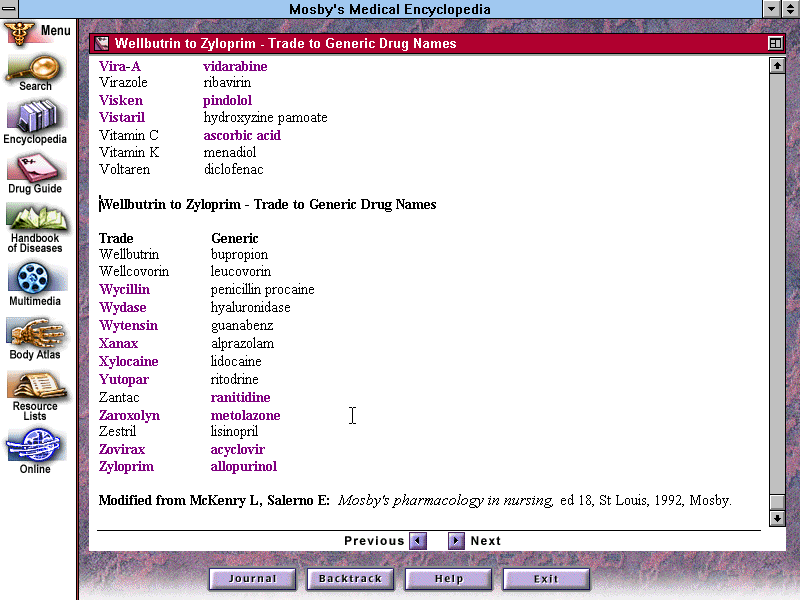Open the Zovirax link
The width and height of the screenshot is (800, 600).
[122, 449]
